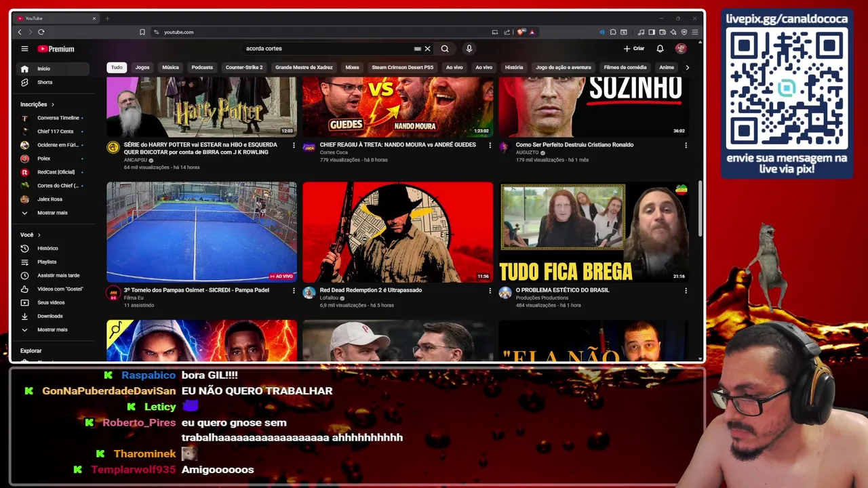Open RedCast [Oficial] subscription
The height and width of the screenshot is (488, 868).
pos(53,172)
